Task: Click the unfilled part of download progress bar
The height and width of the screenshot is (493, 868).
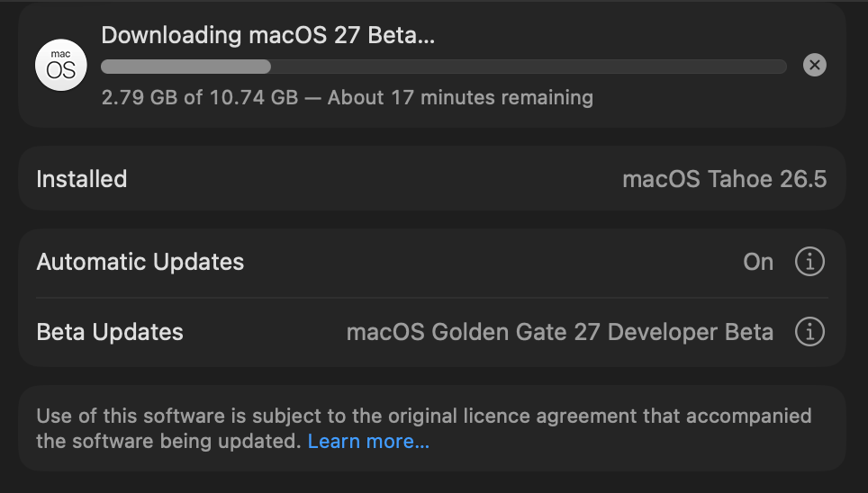Action: click(x=529, y=67)
